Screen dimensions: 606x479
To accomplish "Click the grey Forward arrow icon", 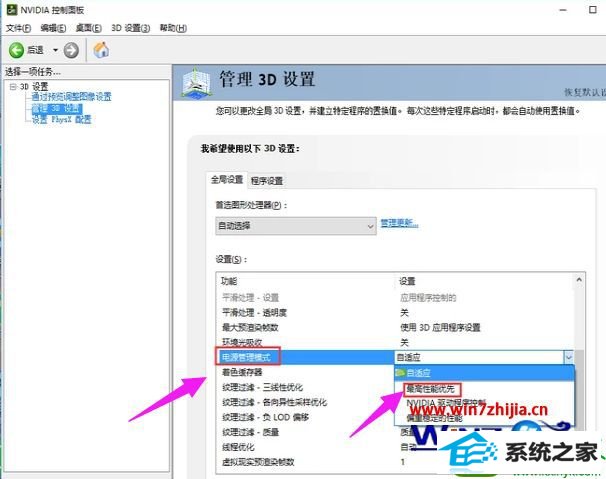I will click(x=71, y=50).
